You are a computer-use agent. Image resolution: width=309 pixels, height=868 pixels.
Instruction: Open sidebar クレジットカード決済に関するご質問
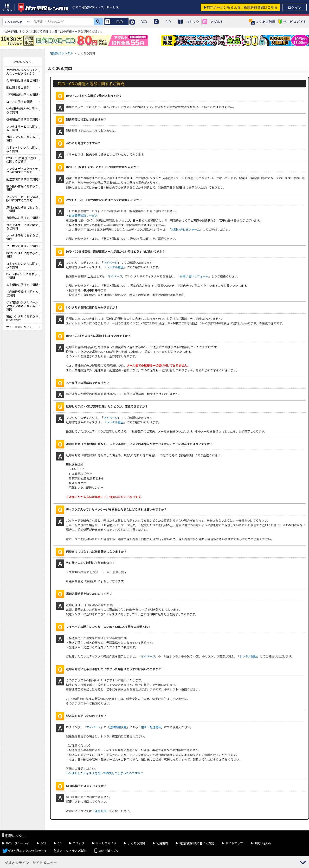(23, 198)
